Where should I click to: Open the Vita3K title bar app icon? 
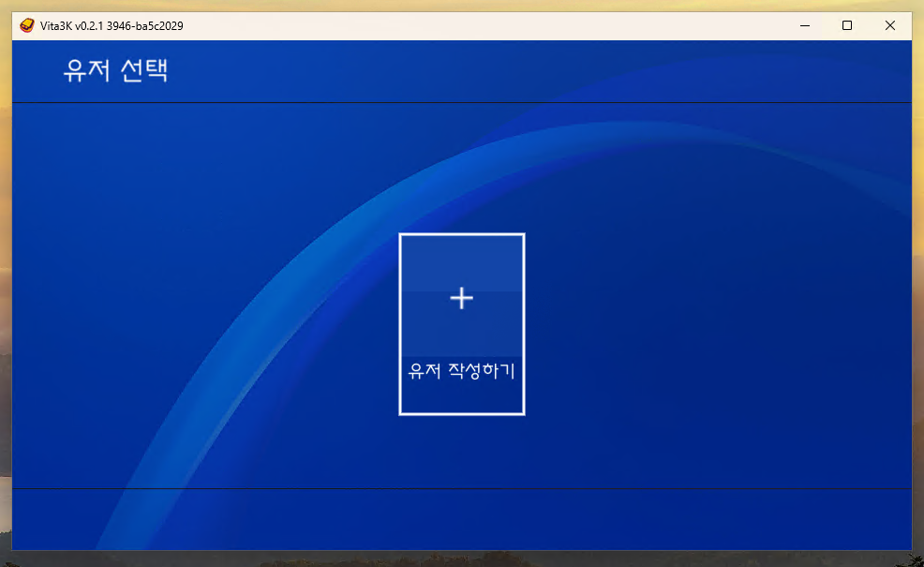(x=26, y=26)
